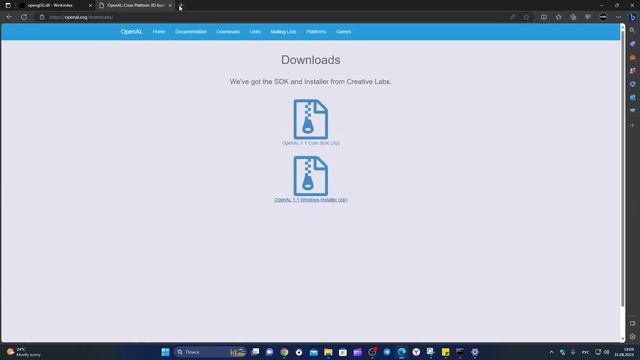The width and height of the screenshot is (640, 360).
Task: Open the Bing chat sidebar button
Action: click(633, 17)
